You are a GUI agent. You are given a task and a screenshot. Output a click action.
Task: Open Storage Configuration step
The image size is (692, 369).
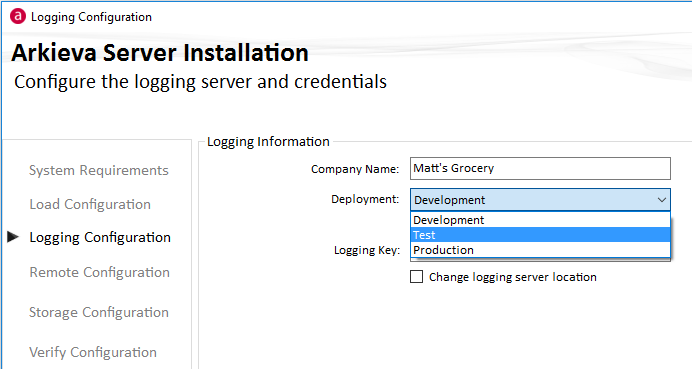tap(99, 313)
